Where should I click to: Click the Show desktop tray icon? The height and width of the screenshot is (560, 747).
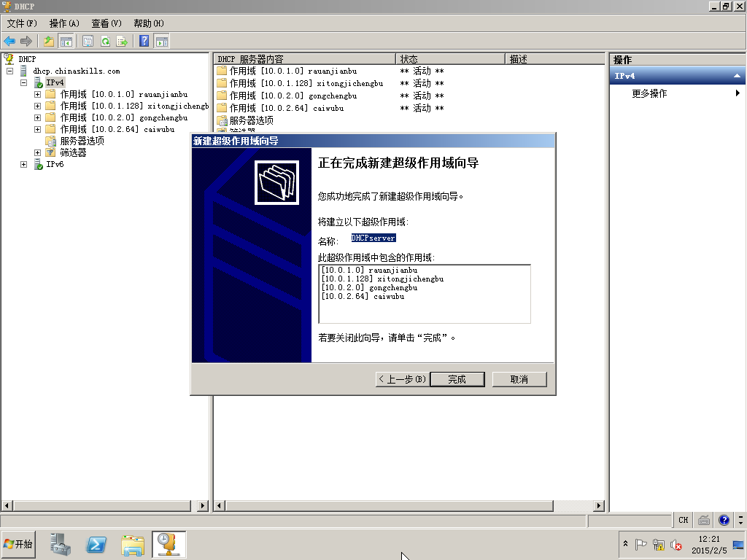click(738, 545)
